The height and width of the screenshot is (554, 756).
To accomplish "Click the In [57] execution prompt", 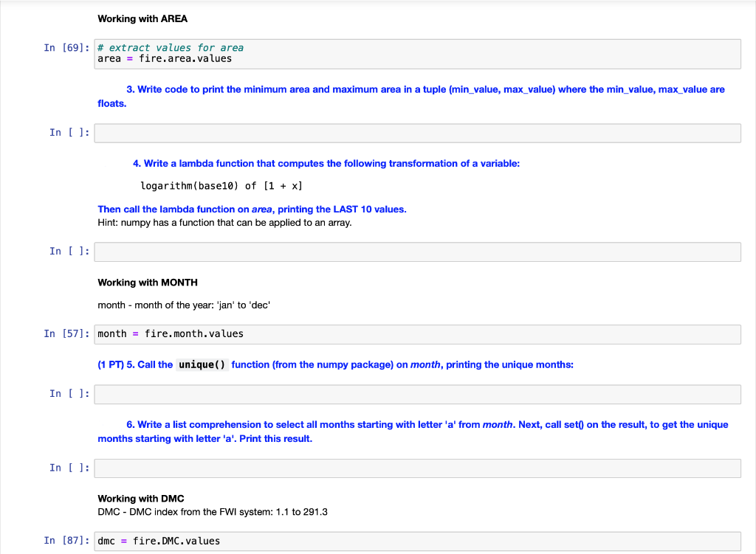I will click(67, 333).
